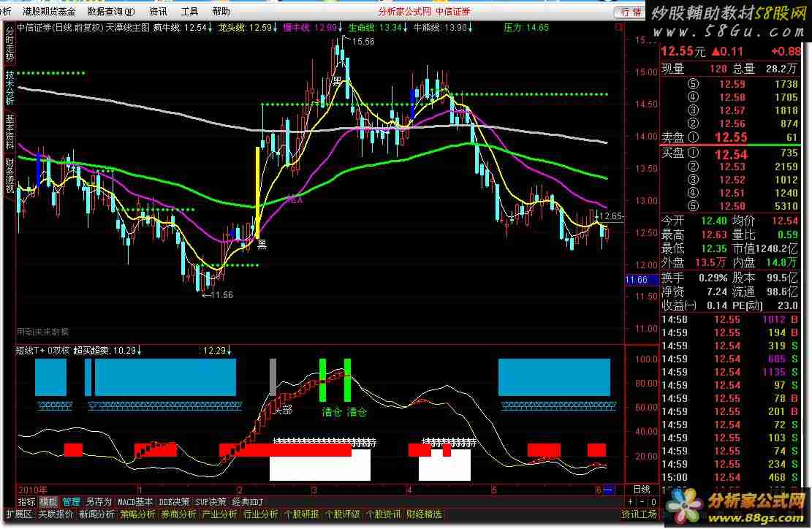Click the plus zoom button beside the zero

630,501
